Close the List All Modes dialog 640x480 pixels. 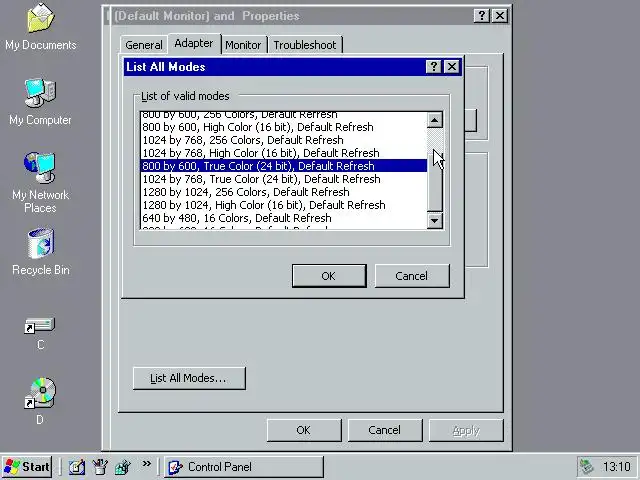coord(452,67)
